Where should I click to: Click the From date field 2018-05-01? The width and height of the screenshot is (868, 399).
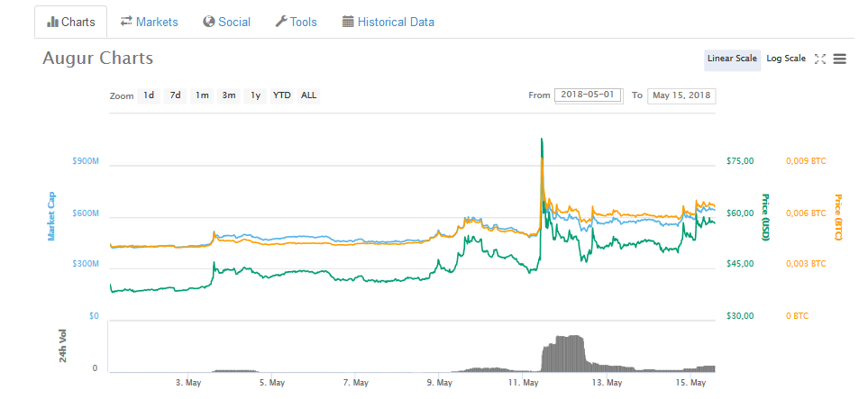(588, 95)
